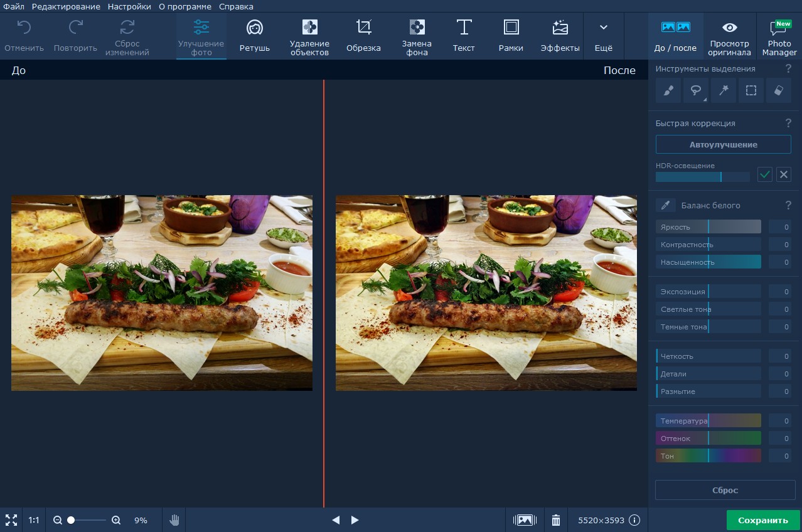The width and height of the screenshot is (802, 532).
Task: Click the Автоулучшение button
Action: coord(723,145)
